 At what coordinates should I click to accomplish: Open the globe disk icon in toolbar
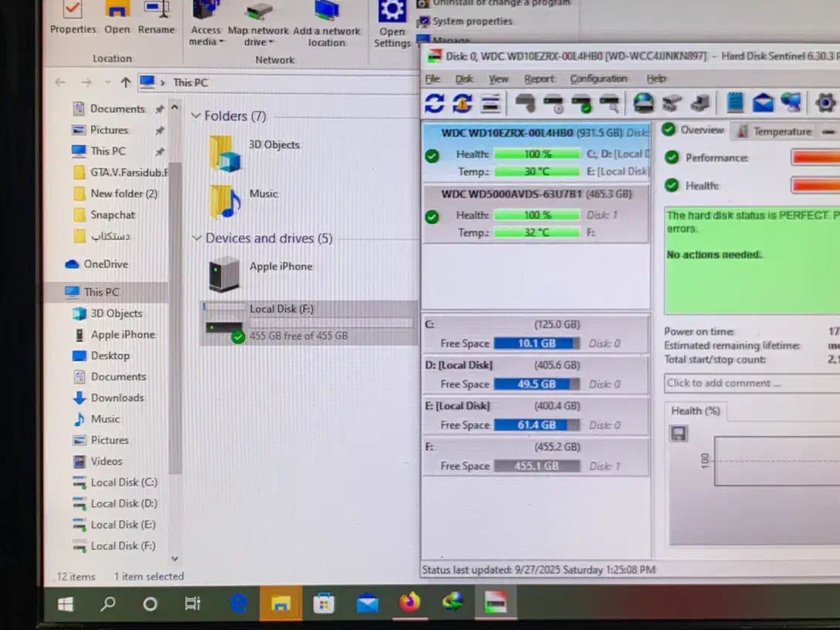[x=643, y=102]
